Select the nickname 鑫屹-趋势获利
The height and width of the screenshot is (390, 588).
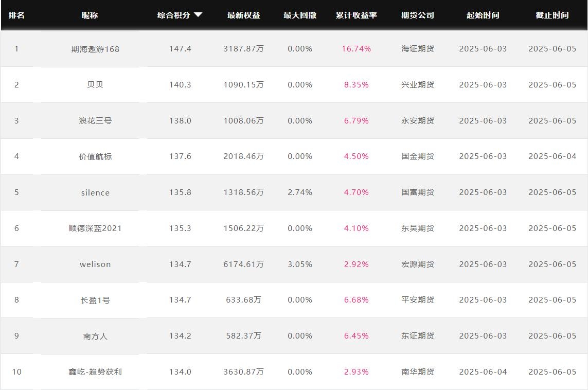(x=95, y=372)
